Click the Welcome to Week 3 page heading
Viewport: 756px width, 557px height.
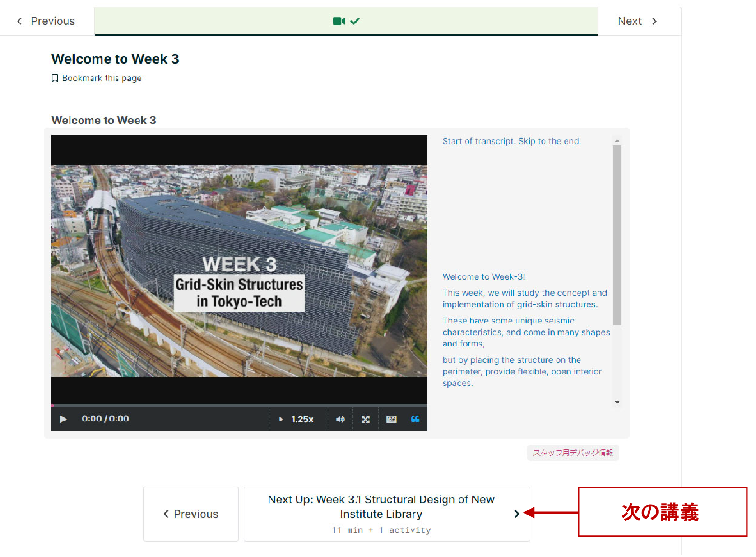tap(115, 59)
